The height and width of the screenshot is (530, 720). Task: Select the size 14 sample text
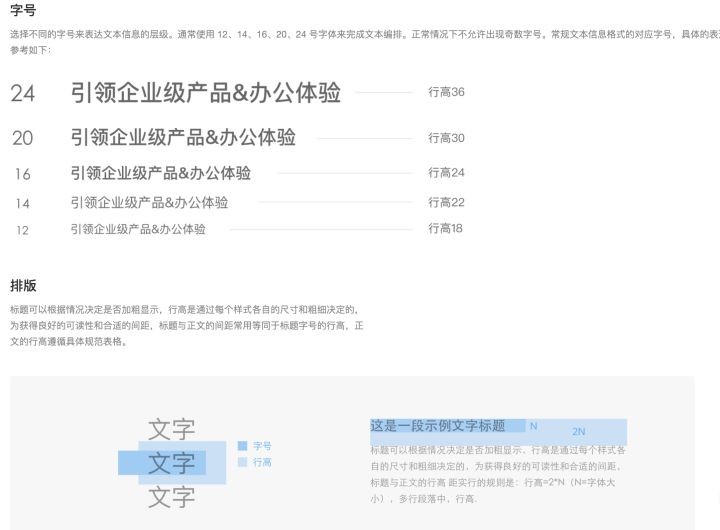pyautogui.click(x=149, y=203)
